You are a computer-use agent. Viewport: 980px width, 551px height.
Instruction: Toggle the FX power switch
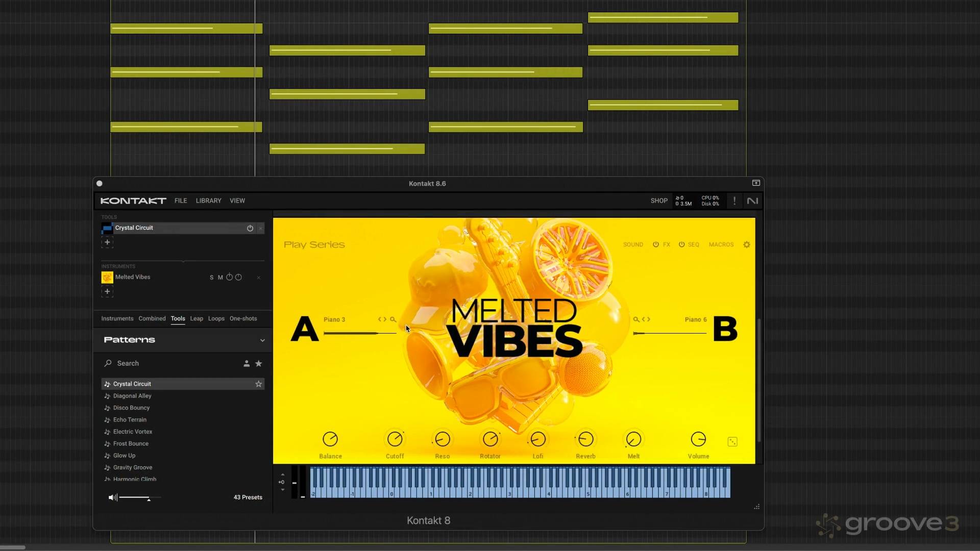point(656,245)
